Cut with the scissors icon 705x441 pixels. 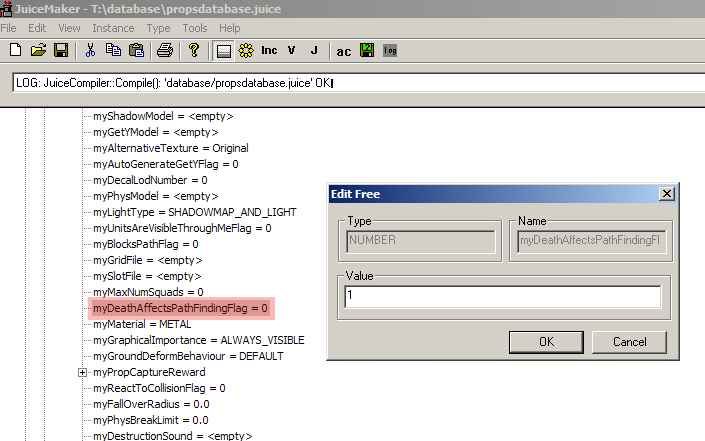pyautogui.click(x=90, y=50)
